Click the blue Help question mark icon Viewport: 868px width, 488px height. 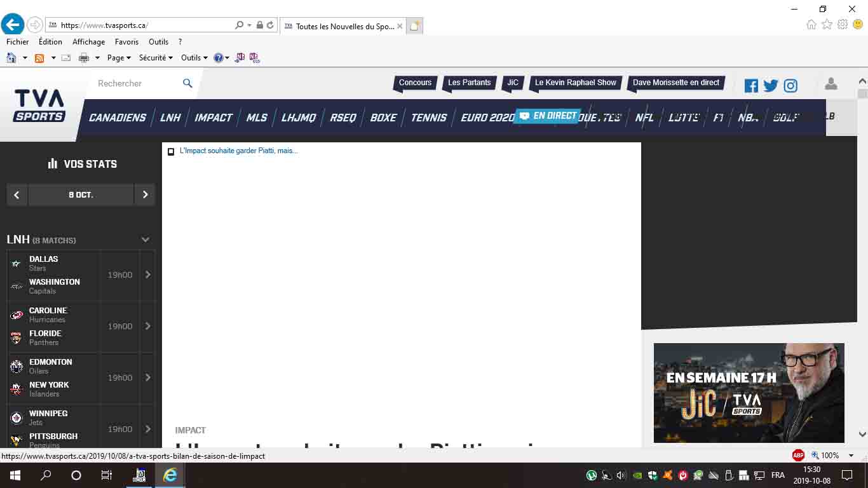tap(219, 58)
